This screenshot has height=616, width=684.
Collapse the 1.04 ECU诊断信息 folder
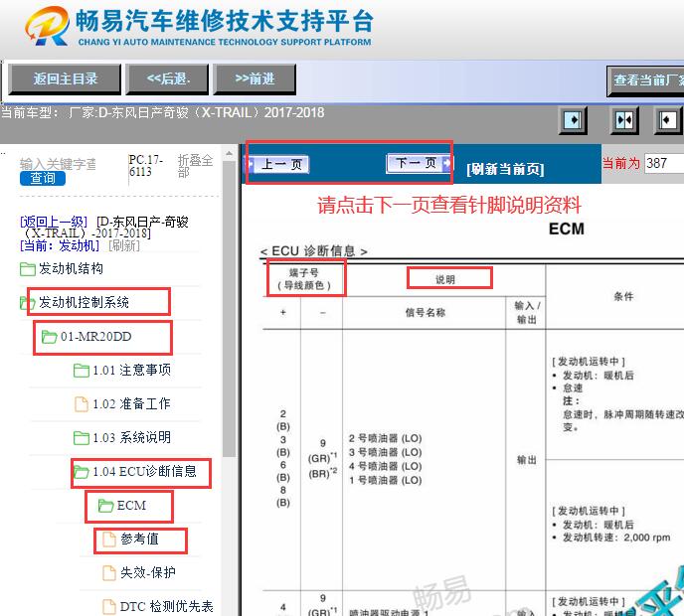pos(144,471)
